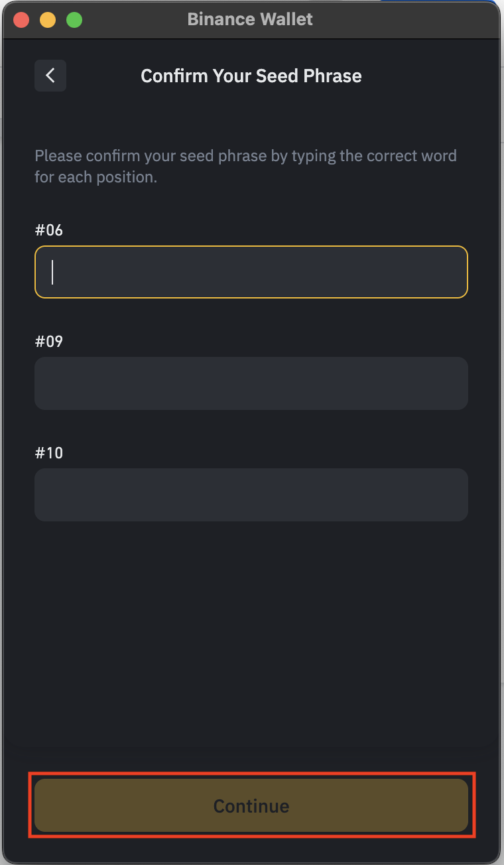Click the "Binance Wallet" window title
The width and height of the screenshot is (504, 865).
click(x=250, y=19)
